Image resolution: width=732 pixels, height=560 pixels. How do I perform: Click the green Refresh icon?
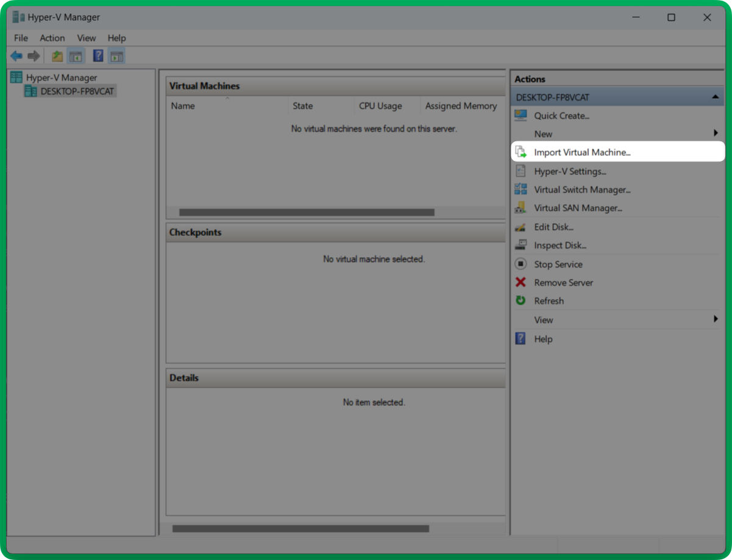521,300
